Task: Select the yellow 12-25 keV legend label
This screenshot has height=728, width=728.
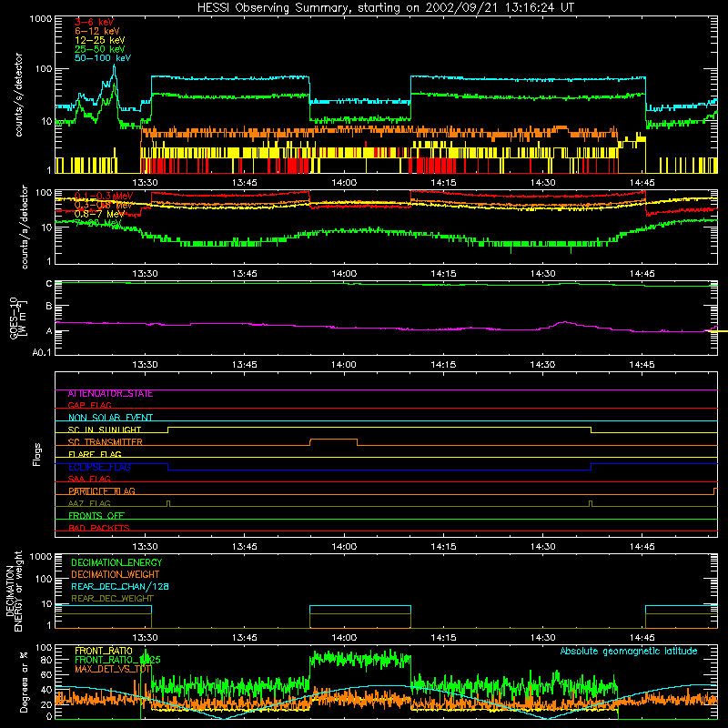Action: 99,40
